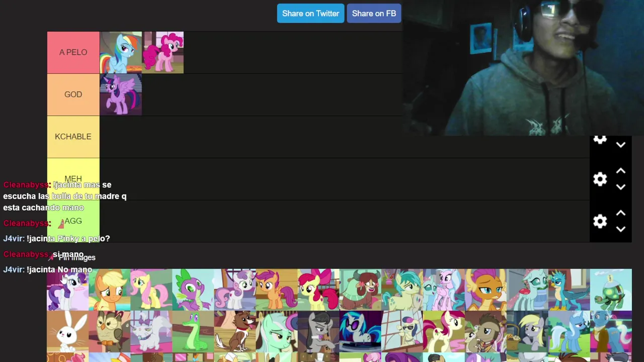644x362 pixels.
Task: Click Twilight Sparkle in the GOD tier
Action: coord(121,95)
